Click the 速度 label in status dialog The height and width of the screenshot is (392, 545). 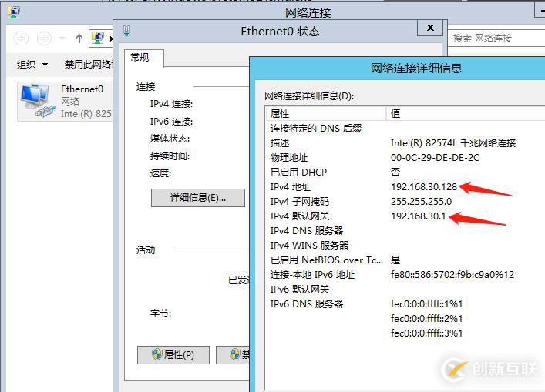[x=160, y=173]
